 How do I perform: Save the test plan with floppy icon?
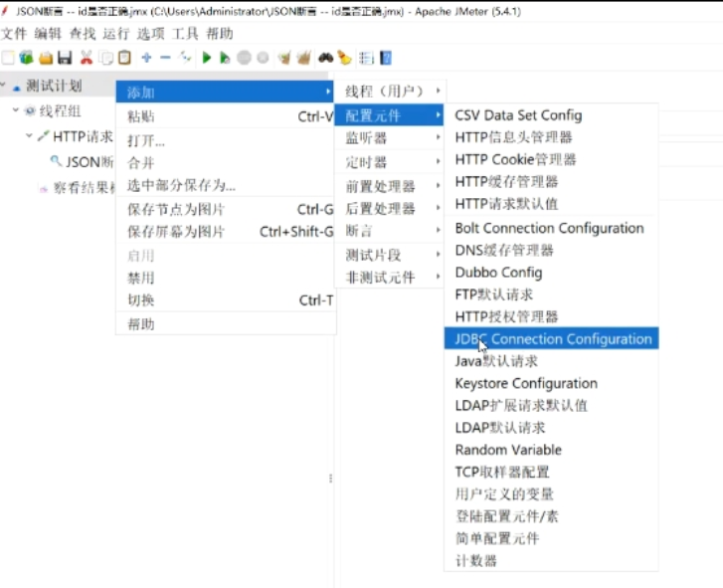(65, 58)
